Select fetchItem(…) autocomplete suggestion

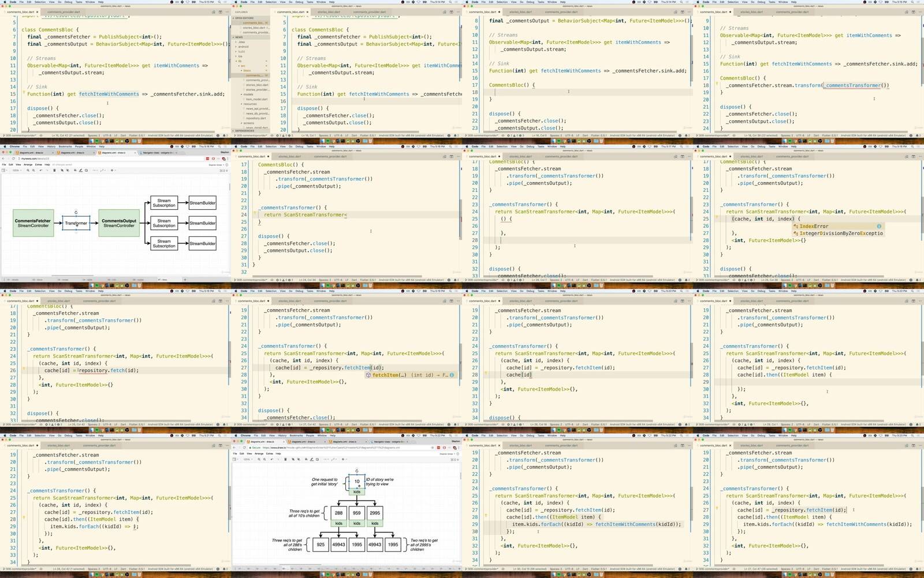pyautogui.click(x=410, y=375)
